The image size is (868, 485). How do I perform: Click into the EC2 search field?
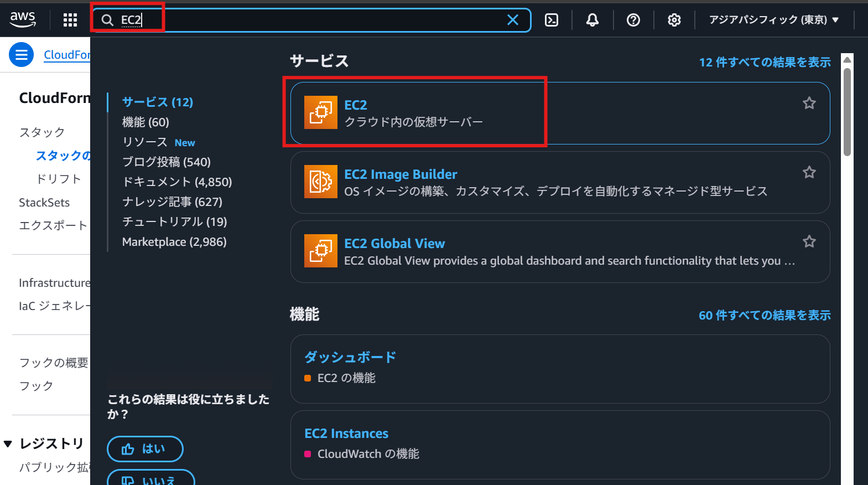311,20
